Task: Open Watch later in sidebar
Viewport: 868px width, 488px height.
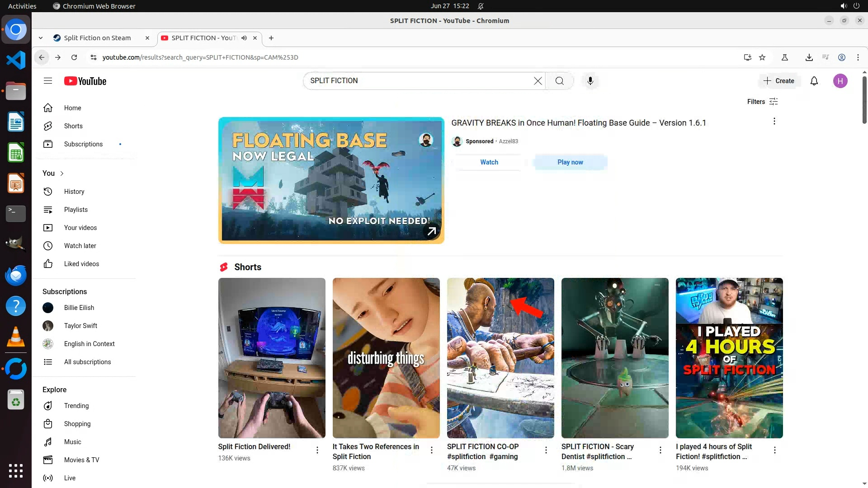Action: [80, 246]
